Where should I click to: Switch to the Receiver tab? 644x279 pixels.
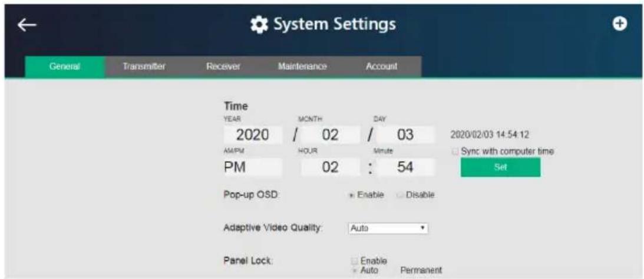[223, 67]
